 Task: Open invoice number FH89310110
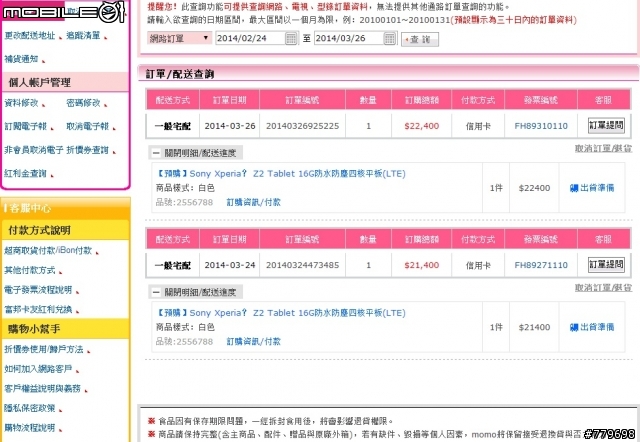[541, 126]
